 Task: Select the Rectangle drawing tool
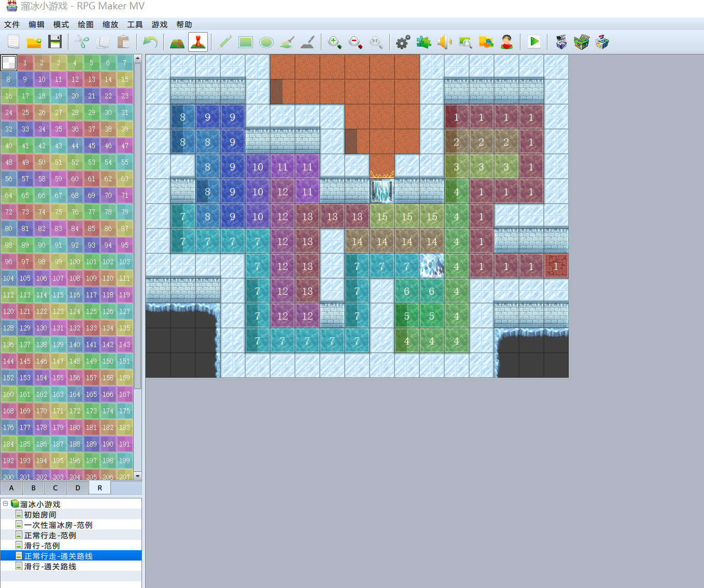[246, 42]
